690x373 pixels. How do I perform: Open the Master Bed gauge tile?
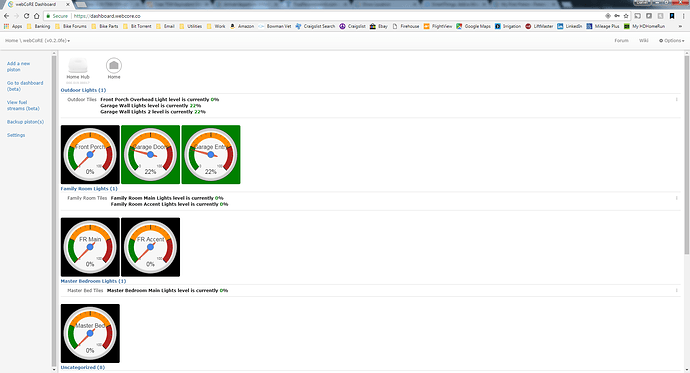point(90,333)
